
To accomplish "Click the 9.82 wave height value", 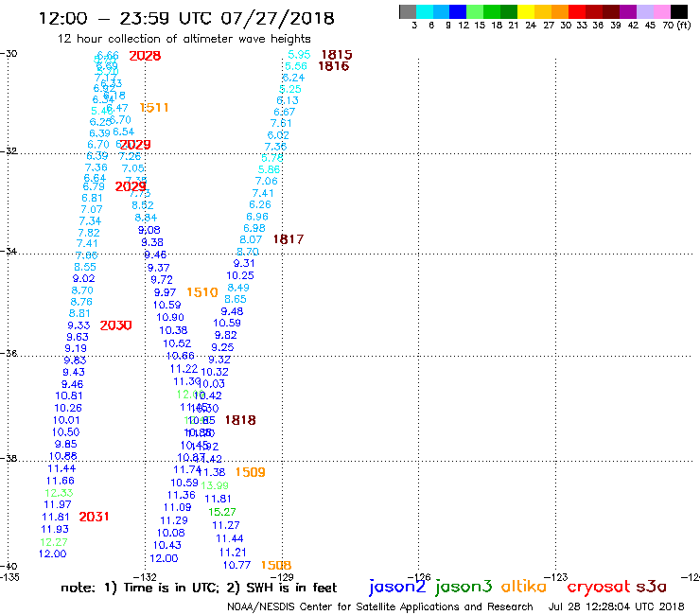I will [x=225, y=335].
